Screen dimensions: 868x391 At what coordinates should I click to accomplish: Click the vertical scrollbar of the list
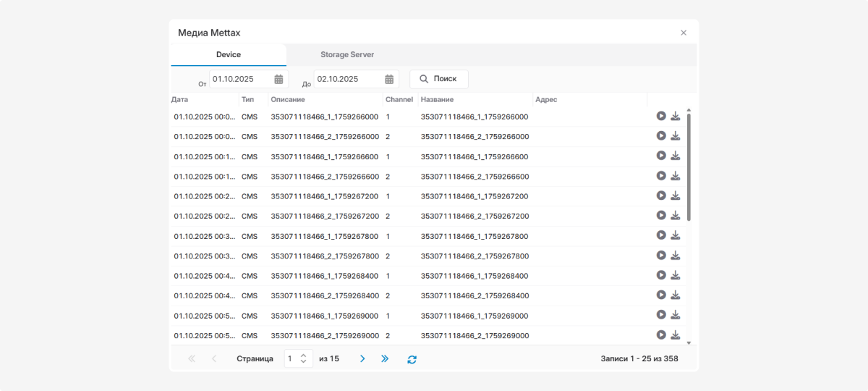pyautogui.click(x=689, y=167)
